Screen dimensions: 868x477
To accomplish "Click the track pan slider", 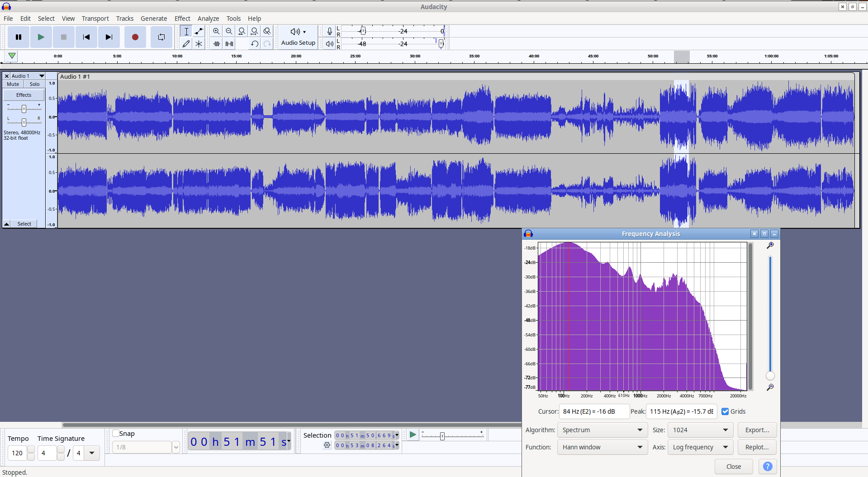I will 24,122.
